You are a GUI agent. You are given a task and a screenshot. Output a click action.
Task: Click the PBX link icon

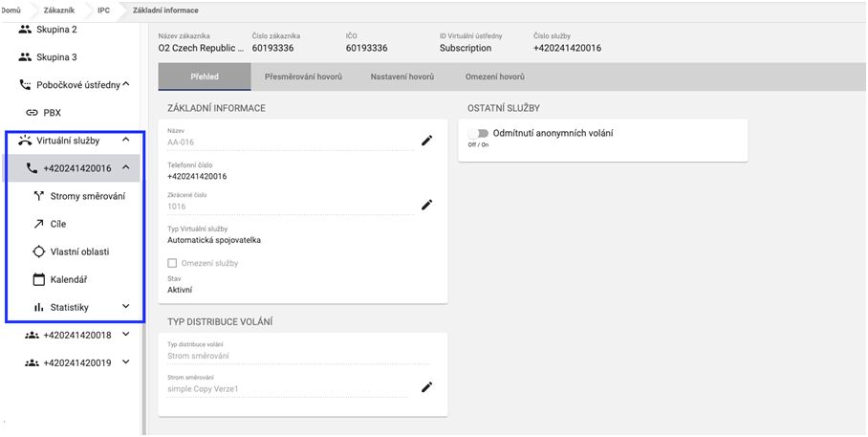[x=32, y=113]
